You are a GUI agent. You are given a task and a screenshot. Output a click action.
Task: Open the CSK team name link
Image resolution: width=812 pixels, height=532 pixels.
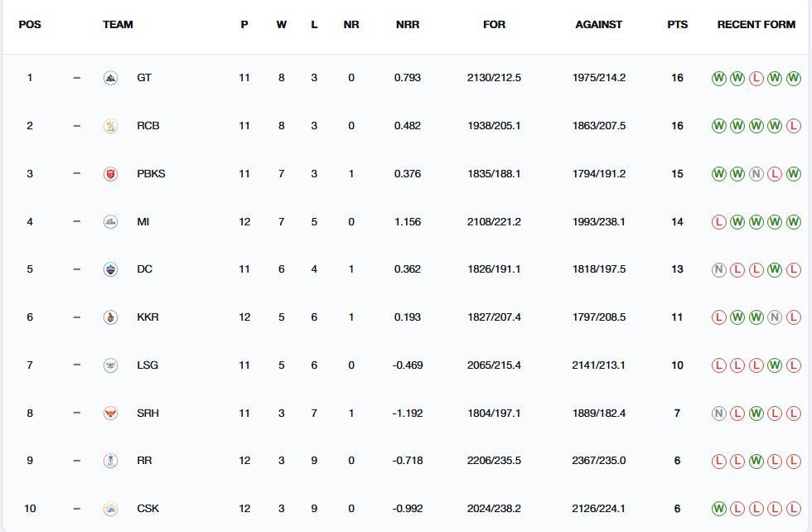tap(147, 509)
